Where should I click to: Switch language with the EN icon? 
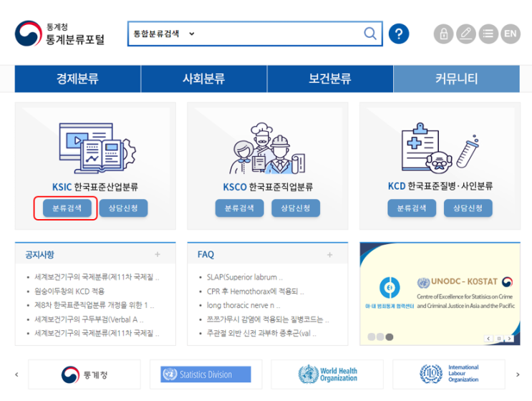point(511,34)
